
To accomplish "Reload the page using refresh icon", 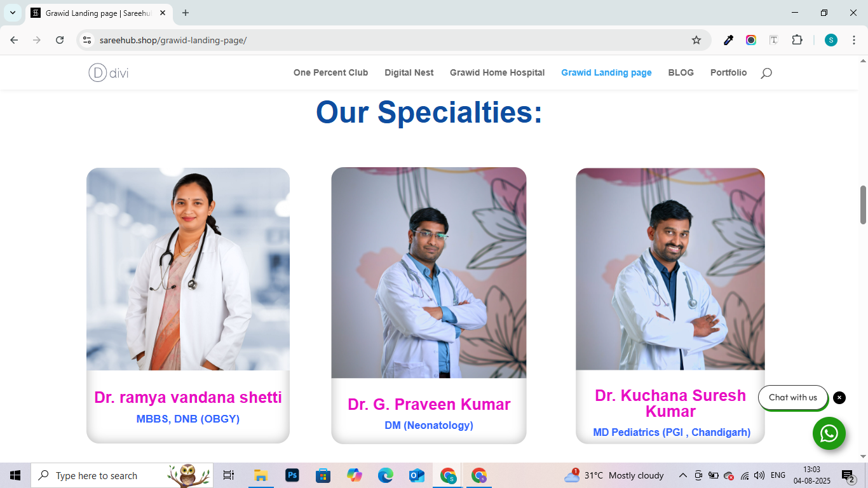I will (x=60, y=40).
